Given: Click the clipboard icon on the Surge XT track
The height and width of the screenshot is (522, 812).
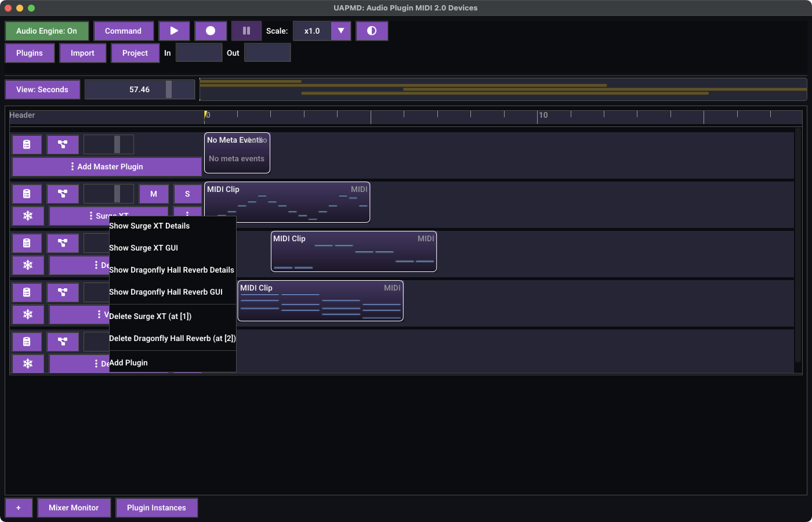Looking at the screenshot, I should 27,194.
